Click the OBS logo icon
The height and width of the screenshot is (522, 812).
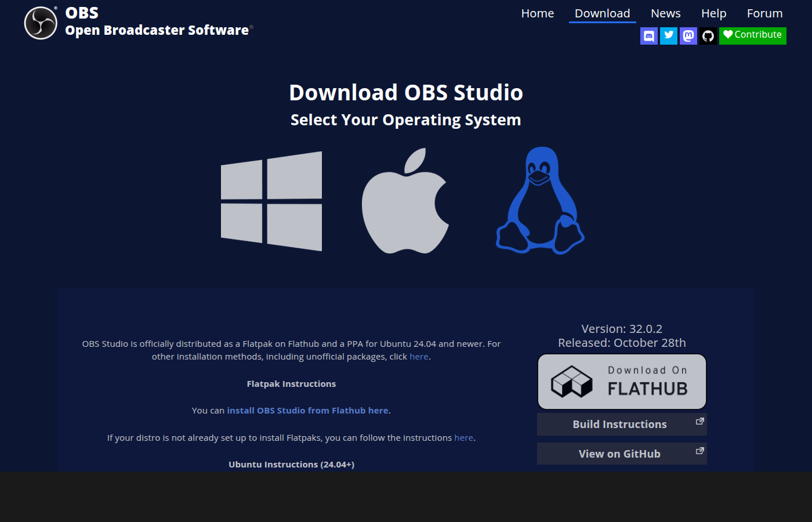coord(41,23)
